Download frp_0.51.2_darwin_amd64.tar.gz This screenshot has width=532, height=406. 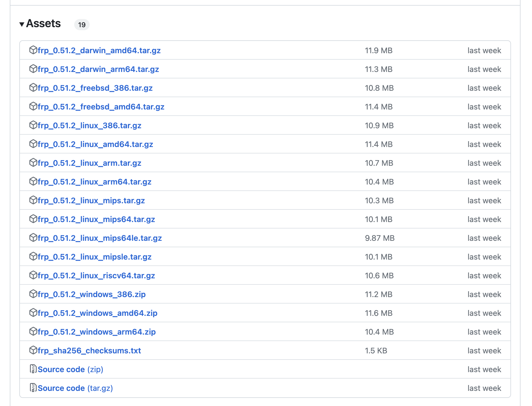tap(99, 50)
